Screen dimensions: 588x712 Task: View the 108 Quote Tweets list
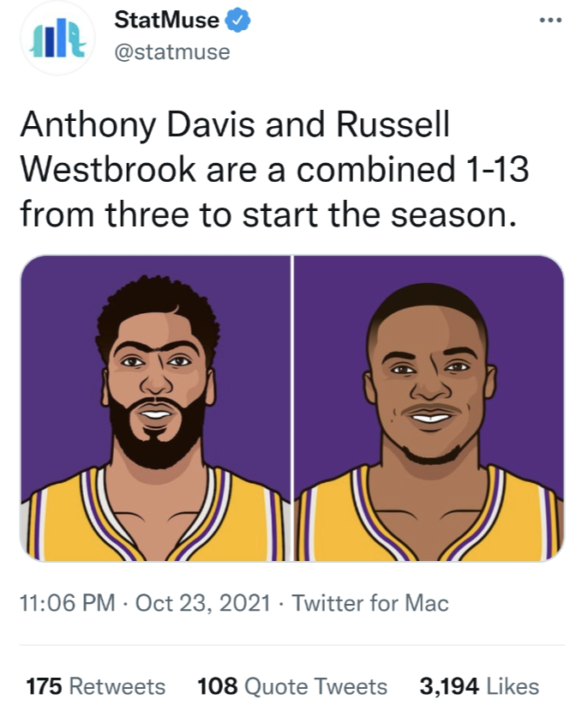click(292, 686)
